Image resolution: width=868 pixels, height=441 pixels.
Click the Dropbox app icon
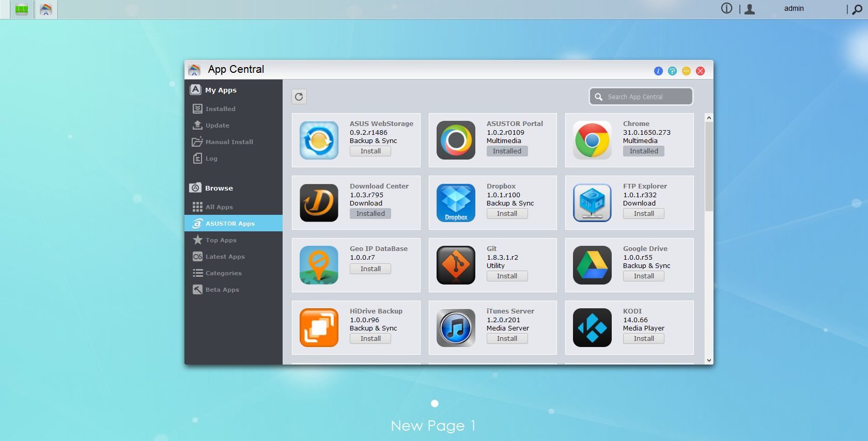(x=456, y=202)
